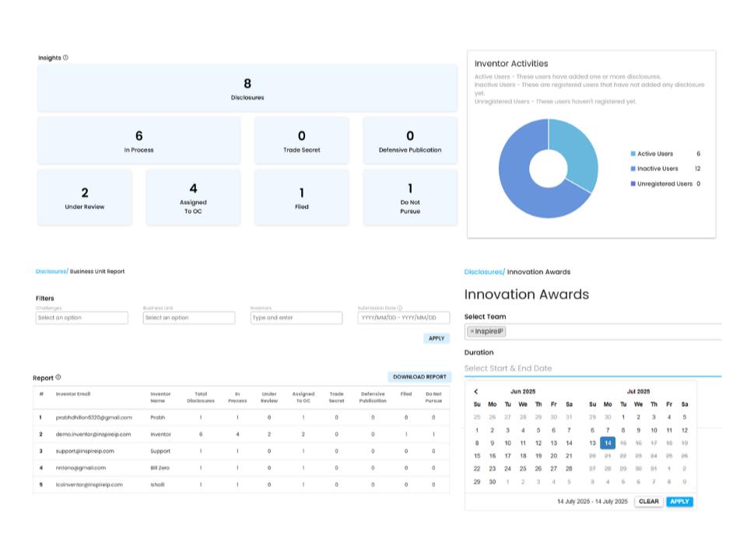This screenshot has width=747, height=560.
Task: Click the Duration start and end date field
Action: [591, 368]
